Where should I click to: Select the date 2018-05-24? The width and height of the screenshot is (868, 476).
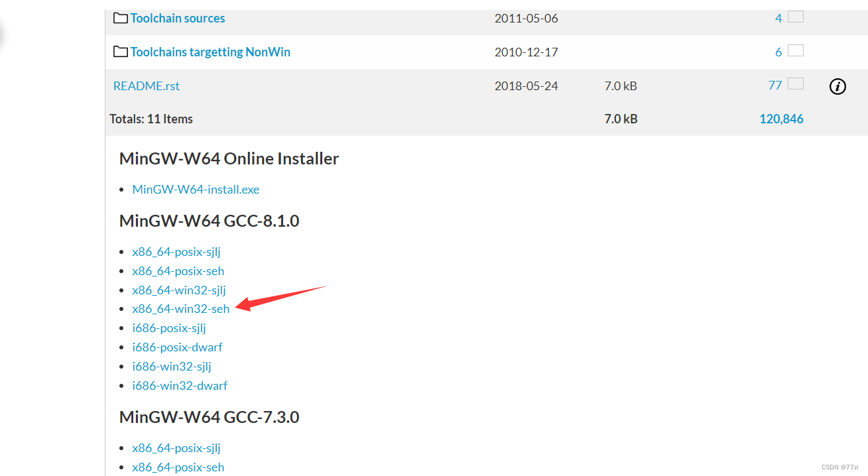coord(527,86)
